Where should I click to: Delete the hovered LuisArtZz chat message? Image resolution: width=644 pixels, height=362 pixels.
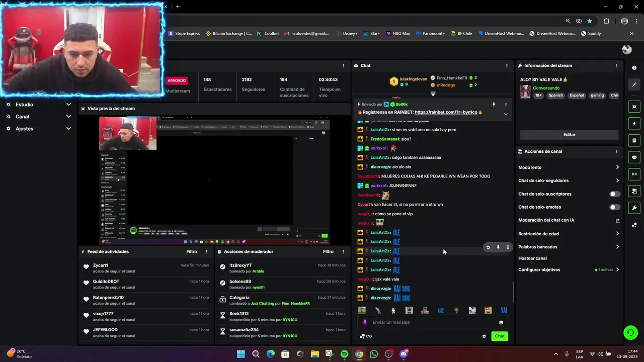508,247
